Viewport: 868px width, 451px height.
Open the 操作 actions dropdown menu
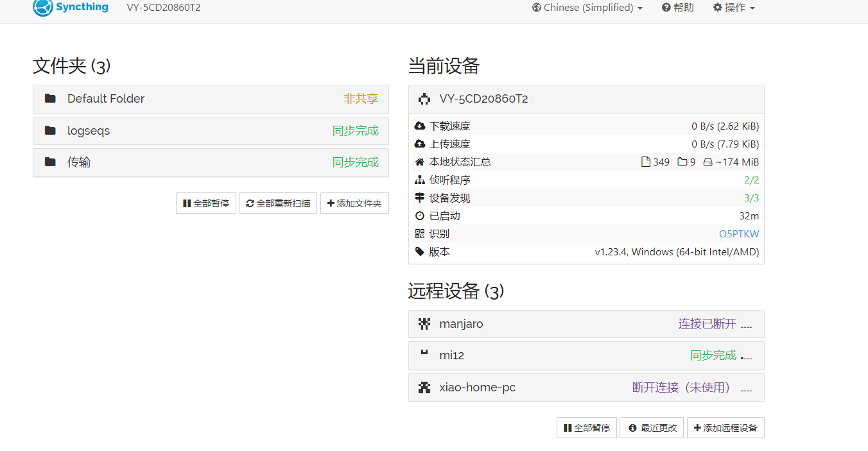click(x=734, y=8)
